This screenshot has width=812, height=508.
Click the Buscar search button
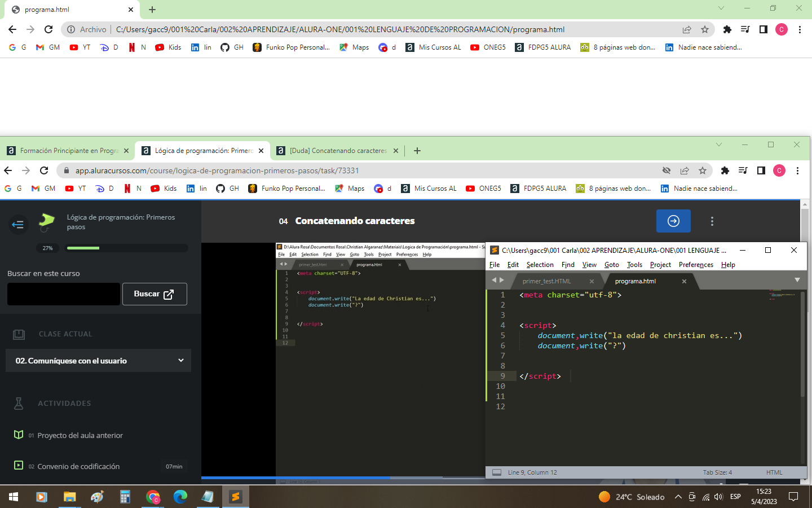(x=155, y=294)
